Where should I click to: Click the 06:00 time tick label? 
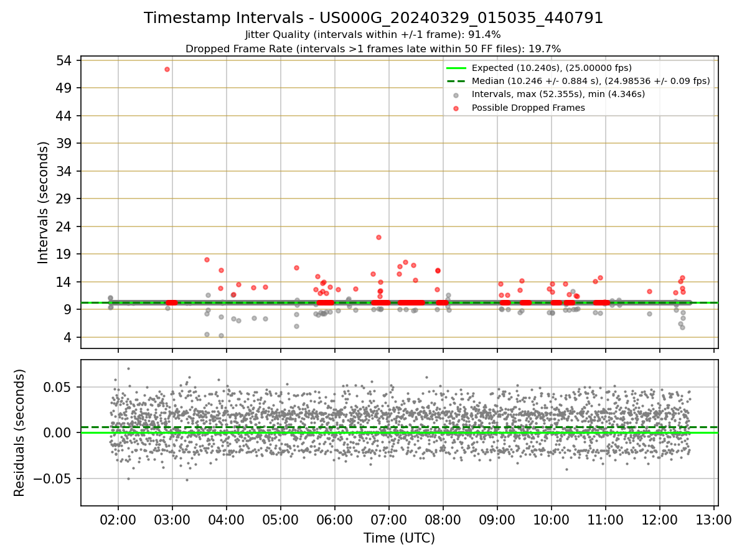coord(335,520)
